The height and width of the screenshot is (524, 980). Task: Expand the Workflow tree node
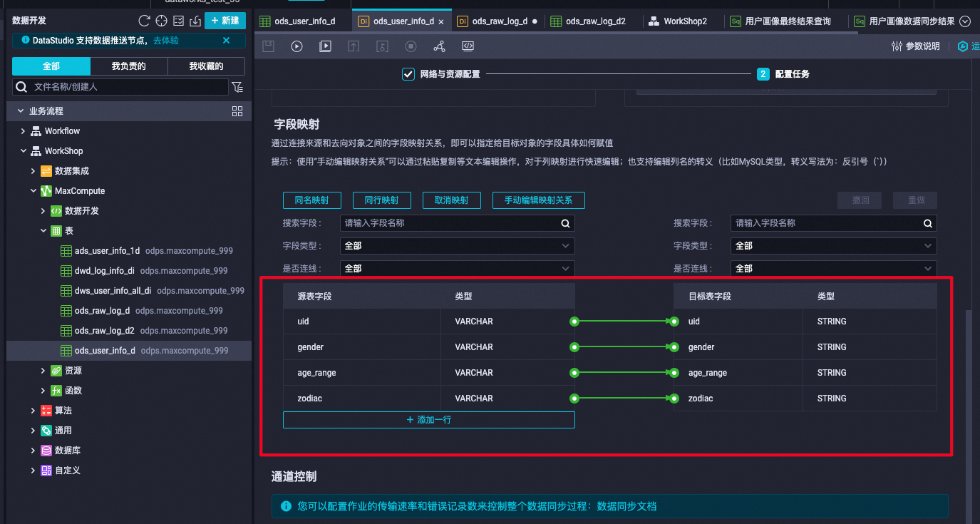[23, 131]
